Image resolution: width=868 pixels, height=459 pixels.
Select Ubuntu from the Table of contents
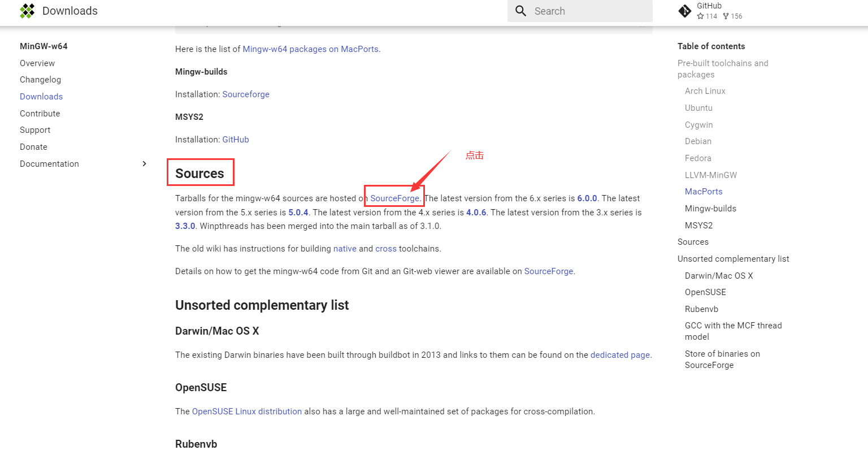pos(698,107)
